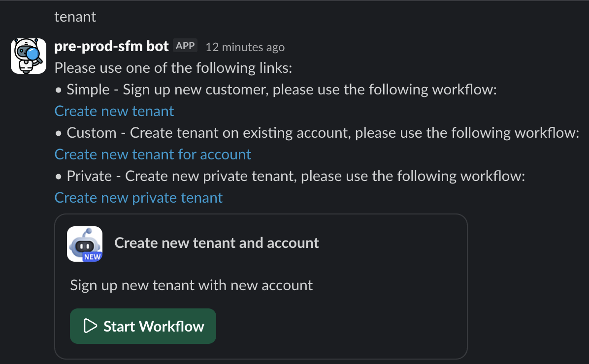589x364 pixels.
Task: Follow 'Create new tenant for account' link
Action: (153, 154)
